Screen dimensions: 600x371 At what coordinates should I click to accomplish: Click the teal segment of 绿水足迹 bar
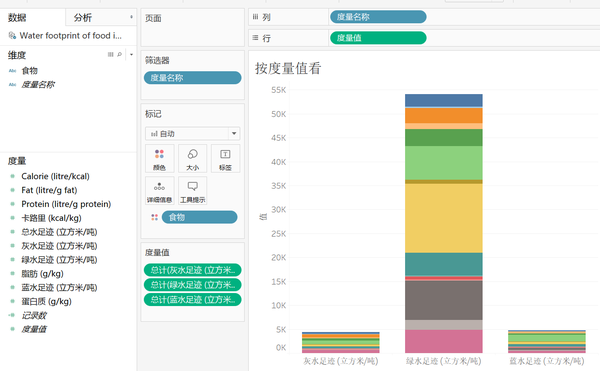444,264
